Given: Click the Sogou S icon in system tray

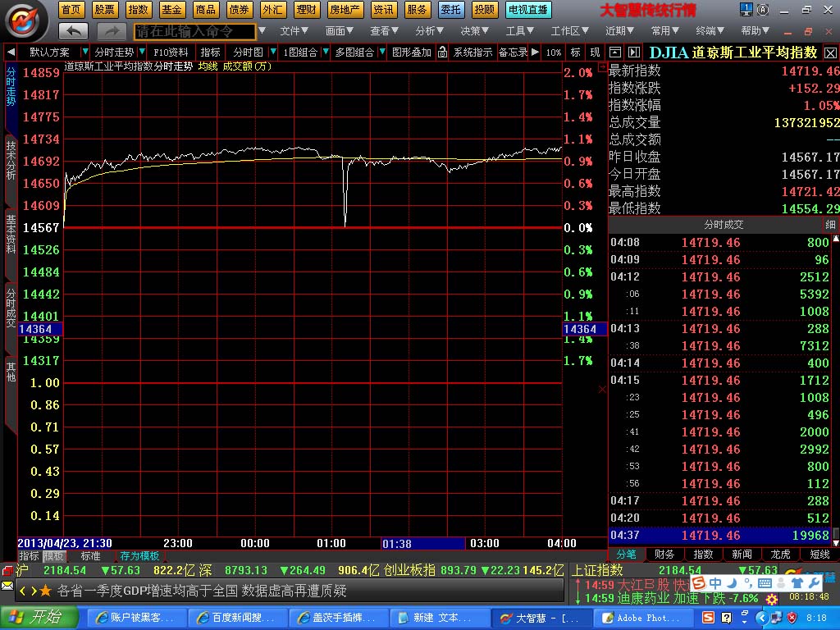Looking at the screenshot, I should (708, 618).
